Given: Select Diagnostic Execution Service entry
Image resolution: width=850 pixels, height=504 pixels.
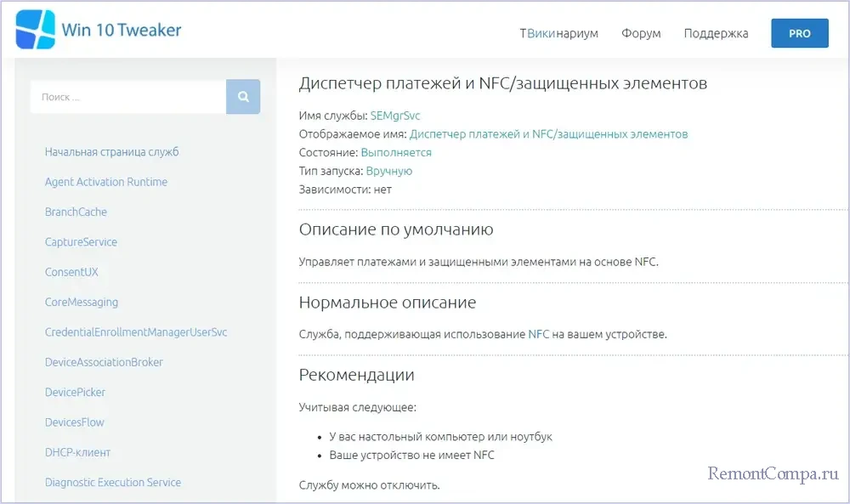Looking at the screenshot, I should coord(112,482).
